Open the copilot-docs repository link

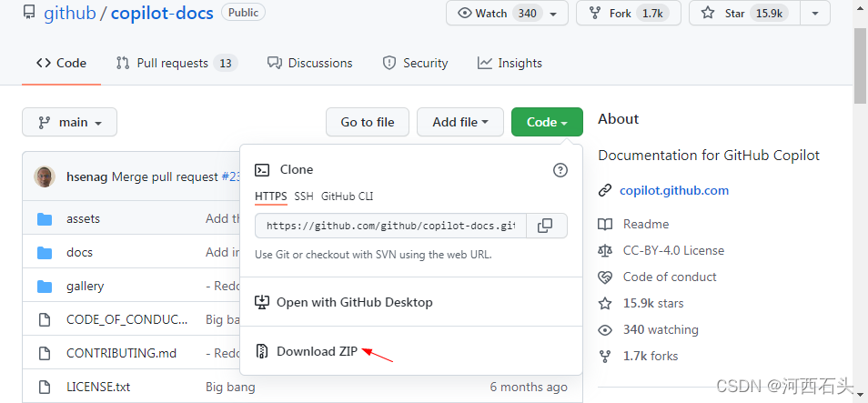[162, 13]
